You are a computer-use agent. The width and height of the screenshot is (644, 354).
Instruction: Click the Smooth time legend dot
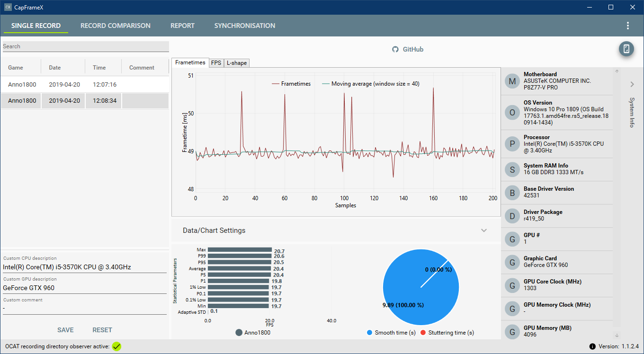(370, 333)
